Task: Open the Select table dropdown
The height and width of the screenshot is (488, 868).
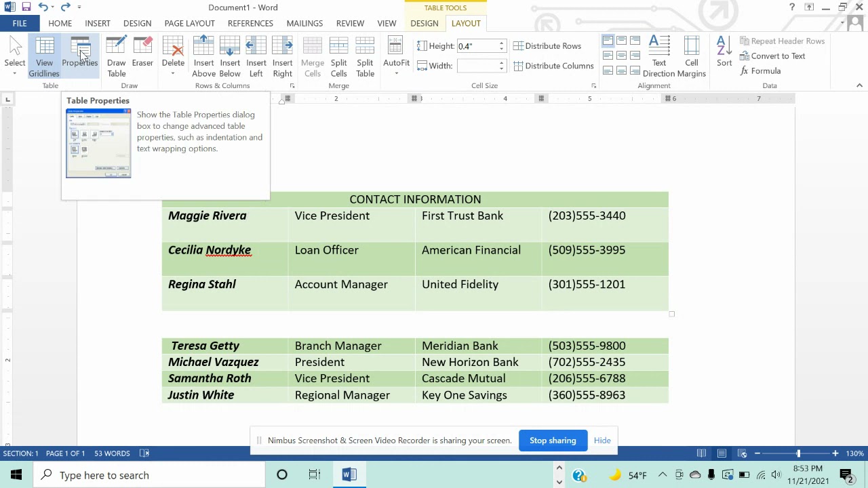Action: 14,57
